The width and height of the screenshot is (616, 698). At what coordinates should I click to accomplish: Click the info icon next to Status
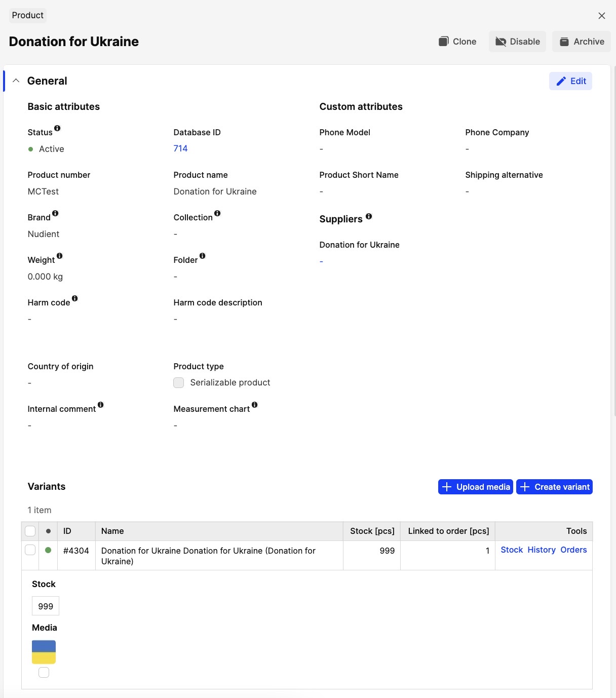(57, 129)
